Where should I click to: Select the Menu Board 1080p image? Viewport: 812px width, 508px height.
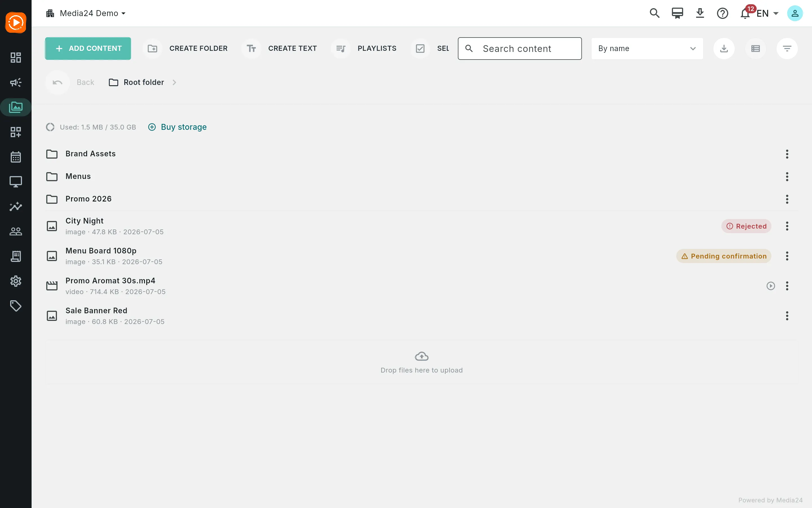coord(422,256)
